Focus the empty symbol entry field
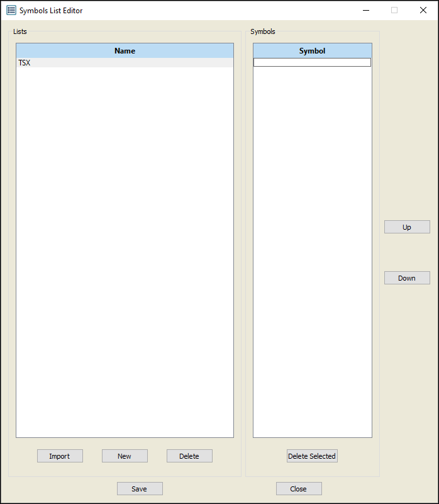Image resolution: width=439 pixels, height=504 pixels. click(x=312, y=62)
